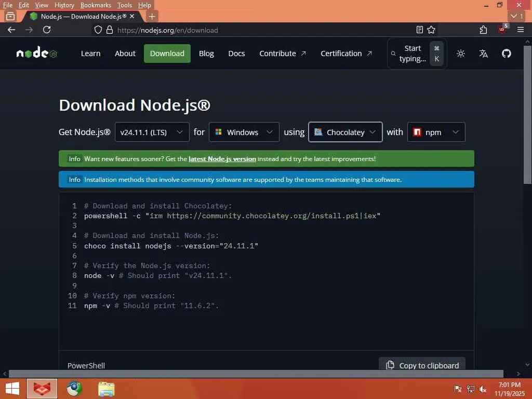The width and height of the screenshot is (532, 399).
Task: Open the npm package manager dropdown
Action: click(x=436, y=132)
